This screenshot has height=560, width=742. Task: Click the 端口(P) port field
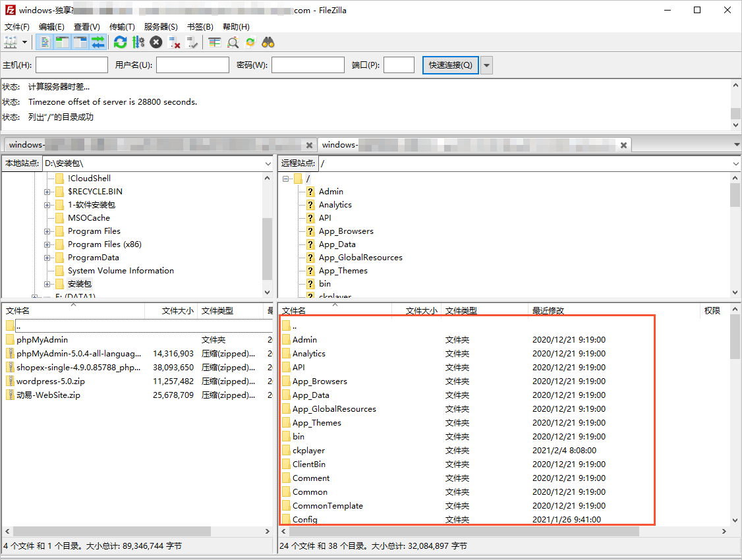pyautogui.click(x=399, y=65)
